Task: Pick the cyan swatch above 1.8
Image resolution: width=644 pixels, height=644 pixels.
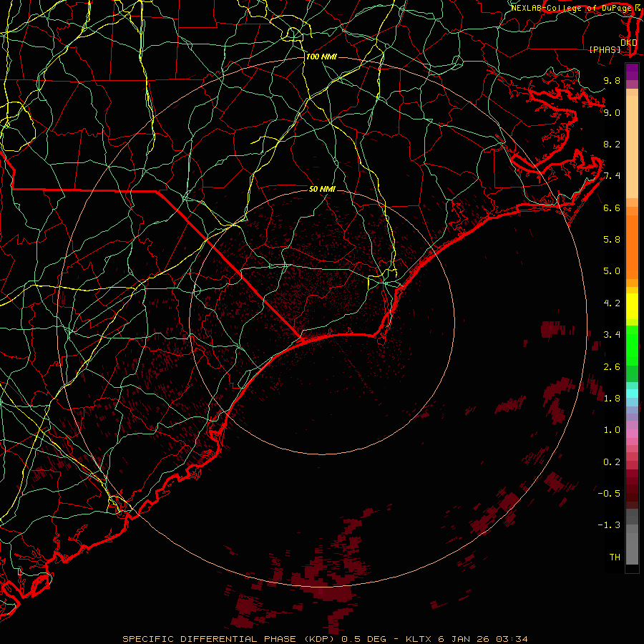Action: coord(632,394)
